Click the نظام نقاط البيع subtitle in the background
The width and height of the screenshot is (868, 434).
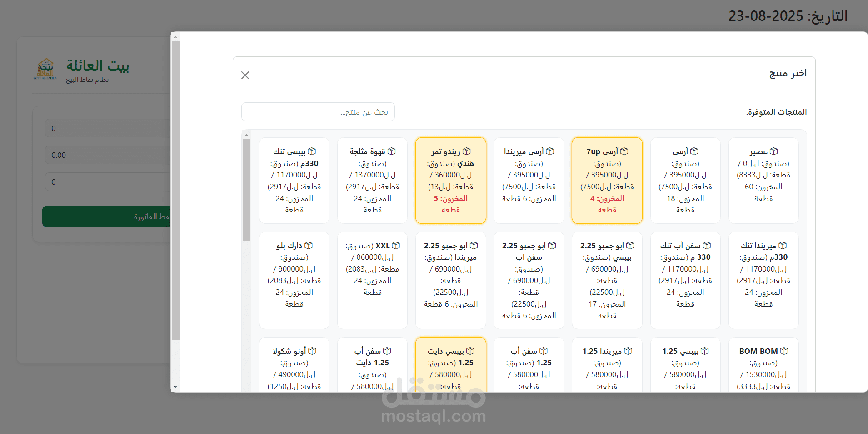coord(87,80)
